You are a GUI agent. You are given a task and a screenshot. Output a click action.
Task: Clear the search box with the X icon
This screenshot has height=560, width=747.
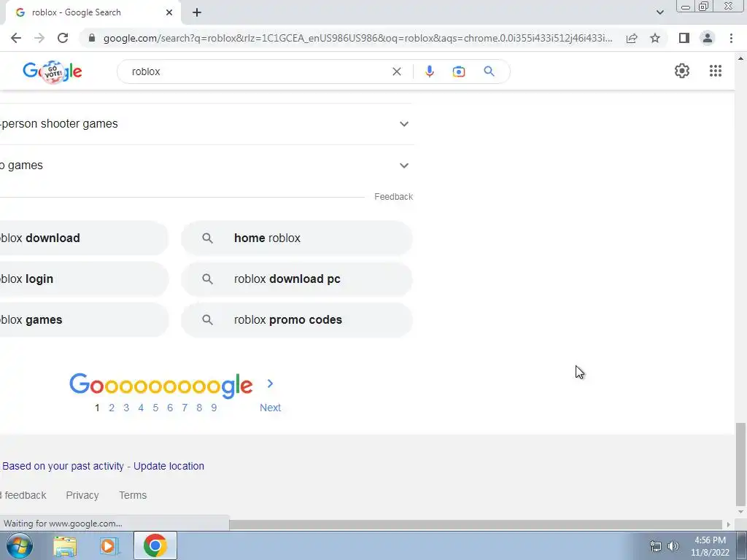[396, 71]
